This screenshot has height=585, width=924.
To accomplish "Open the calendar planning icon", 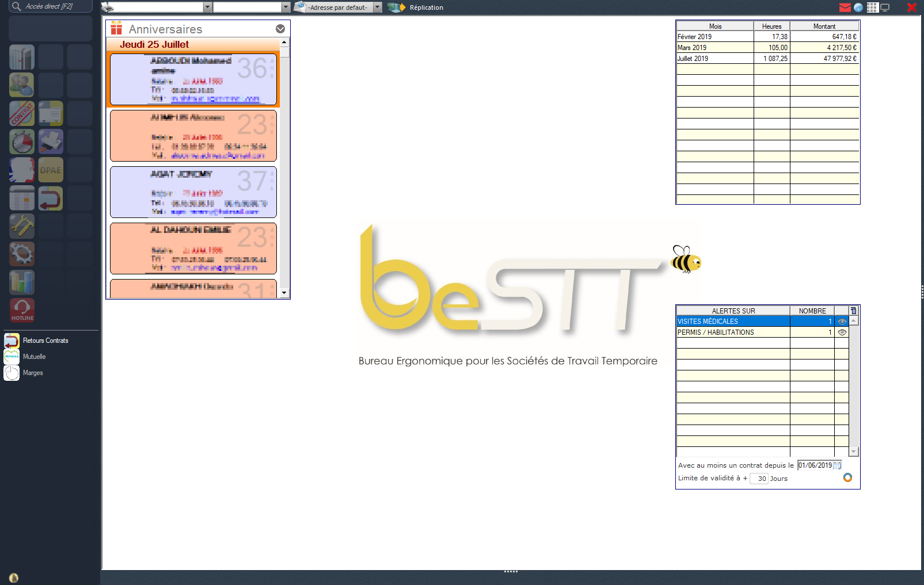I will 22,198.
